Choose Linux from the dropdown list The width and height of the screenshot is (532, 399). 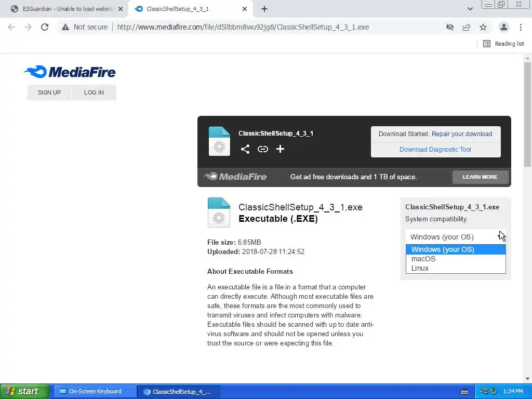tap(456, 268)
